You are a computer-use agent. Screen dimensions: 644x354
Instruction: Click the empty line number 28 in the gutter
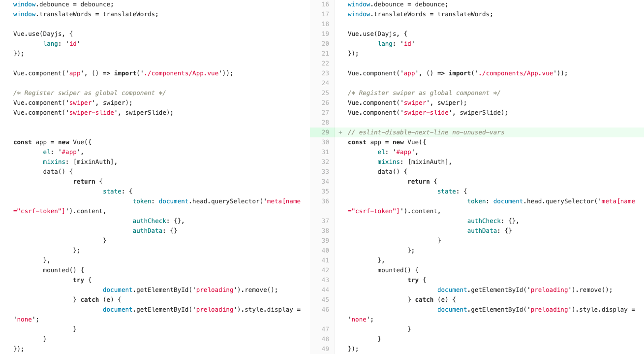[324, 122]
